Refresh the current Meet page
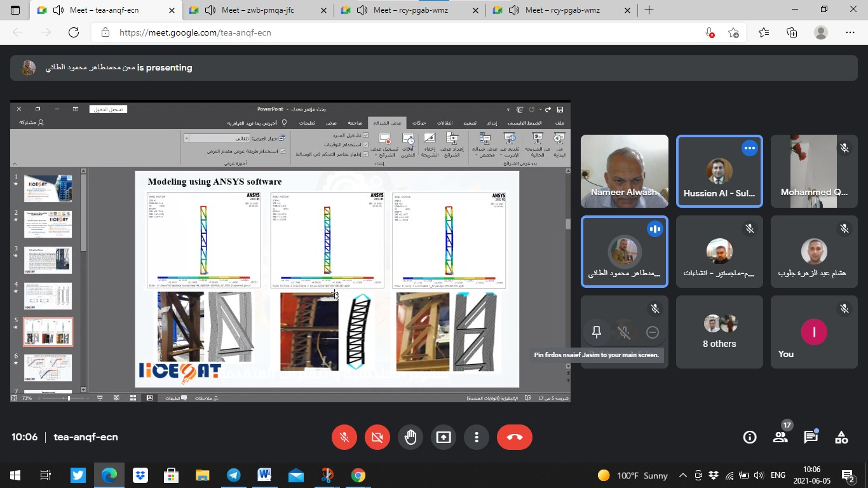This screenshot has width=868, height=488. pos(74,32)
